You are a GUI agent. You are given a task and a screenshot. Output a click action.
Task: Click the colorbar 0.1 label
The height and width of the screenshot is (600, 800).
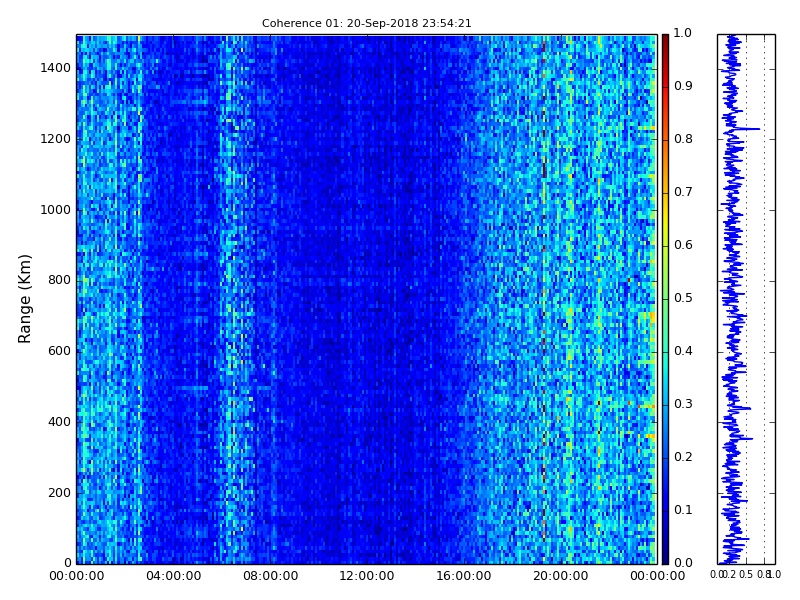[683, 510]
